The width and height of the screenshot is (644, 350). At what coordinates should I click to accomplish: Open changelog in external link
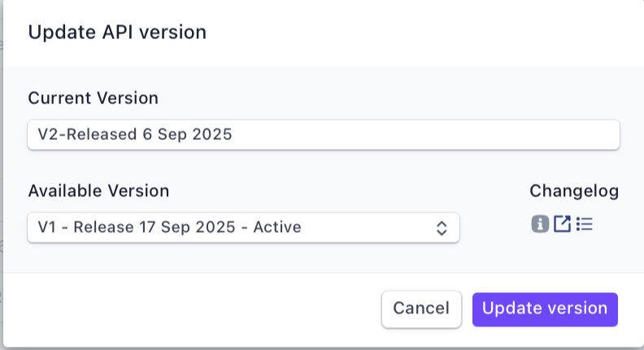coord(562,224)
